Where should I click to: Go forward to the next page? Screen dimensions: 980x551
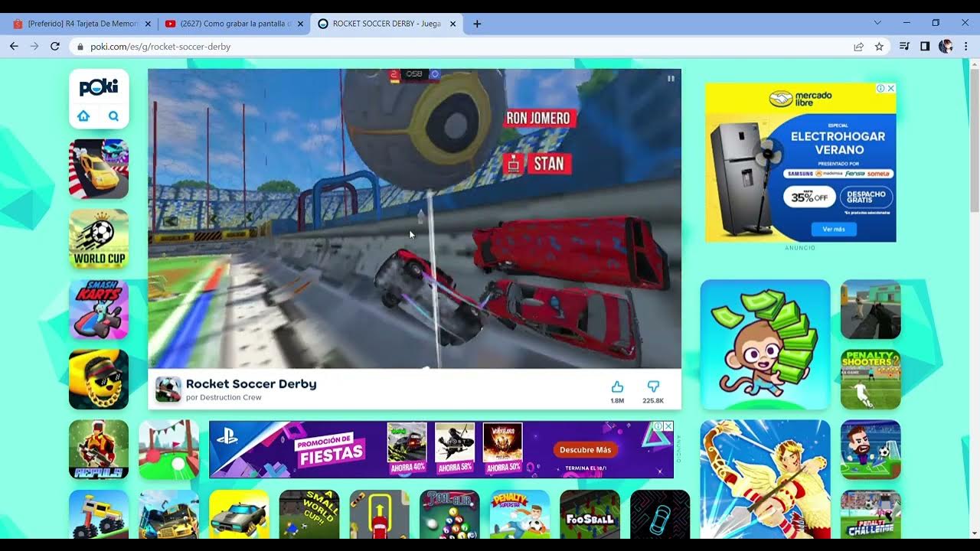coord(34,47)
